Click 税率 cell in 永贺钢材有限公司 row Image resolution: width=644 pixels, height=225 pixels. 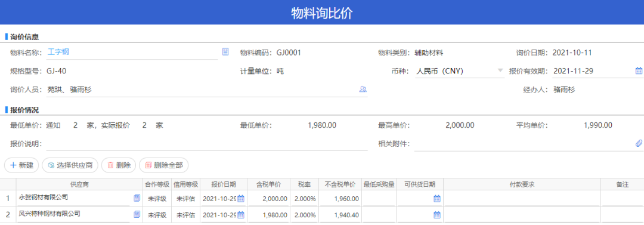(305, 199)
